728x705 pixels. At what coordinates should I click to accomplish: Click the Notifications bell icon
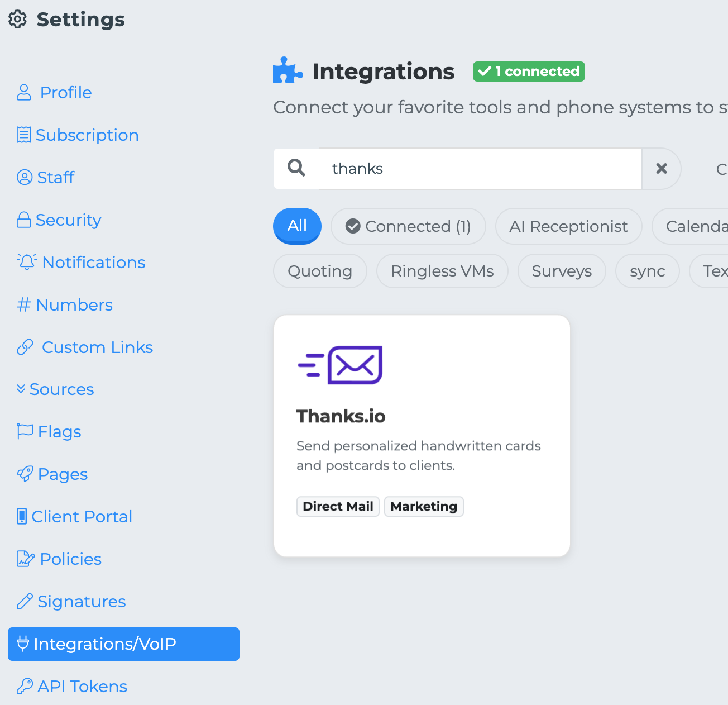click(27, 261)
